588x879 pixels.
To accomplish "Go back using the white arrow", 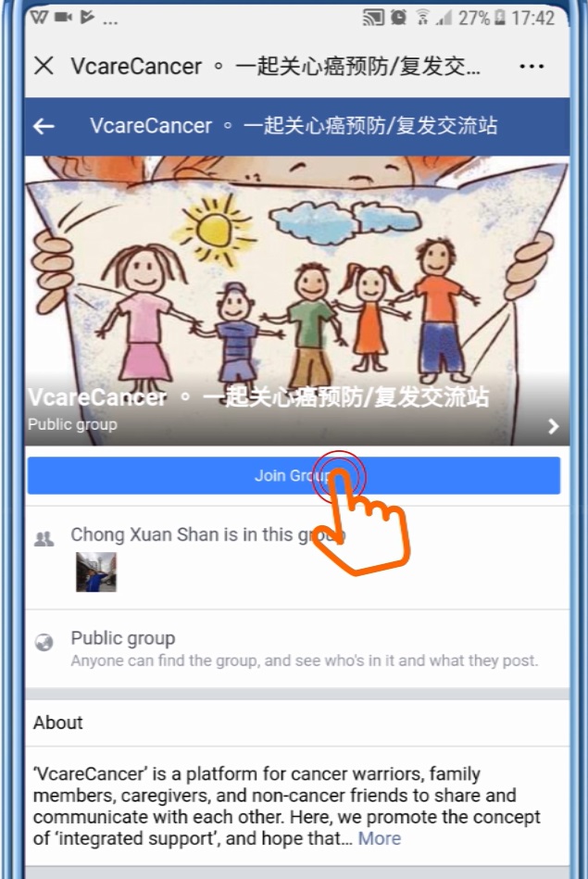I will [x=44, y=126].
